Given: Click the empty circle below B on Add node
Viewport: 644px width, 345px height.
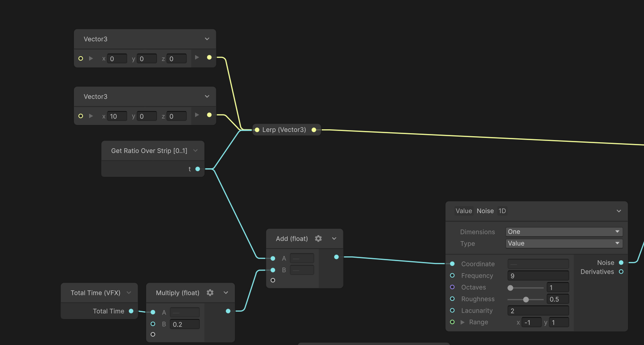Looking at the screenshot, I should click(x=273, y=280).
